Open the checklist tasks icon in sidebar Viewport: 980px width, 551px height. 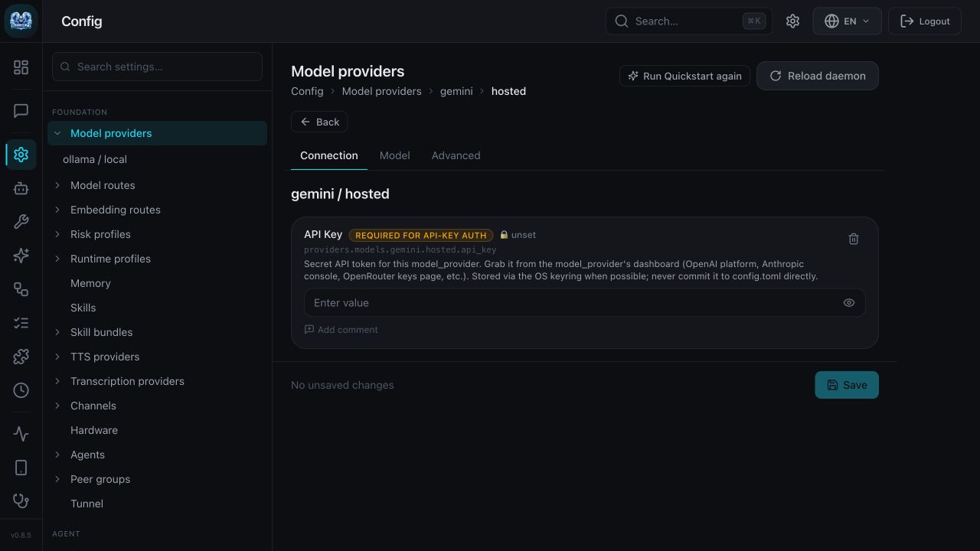click(x=21, y=323)
